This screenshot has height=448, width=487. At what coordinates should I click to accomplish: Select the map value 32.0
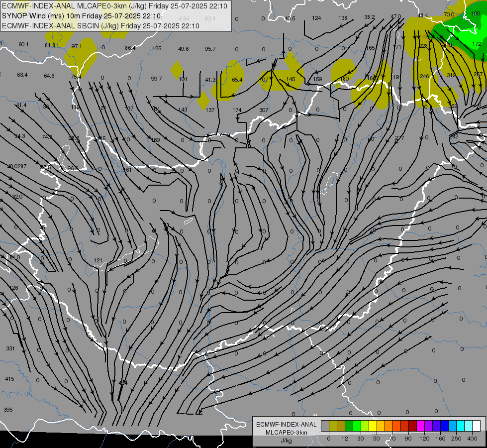[x=17, y=197]
